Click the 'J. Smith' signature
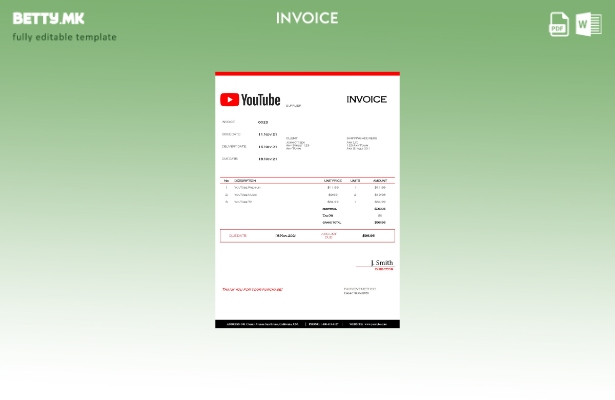The width and height of the screenshot is (615, 400). (x=382, y=262)
